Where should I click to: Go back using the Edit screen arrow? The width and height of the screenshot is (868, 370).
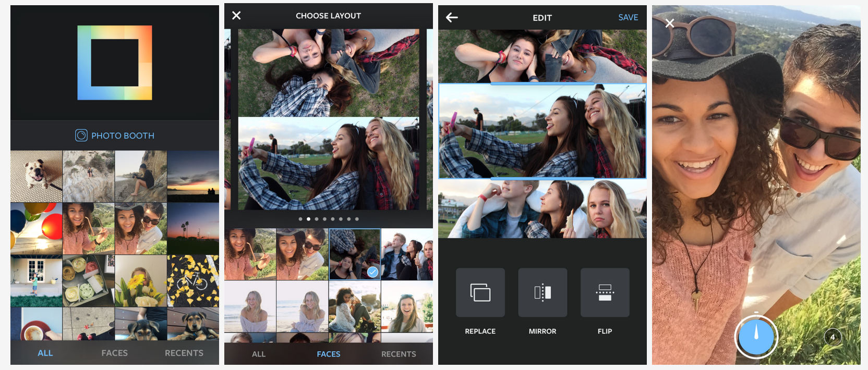click(452, 18)
